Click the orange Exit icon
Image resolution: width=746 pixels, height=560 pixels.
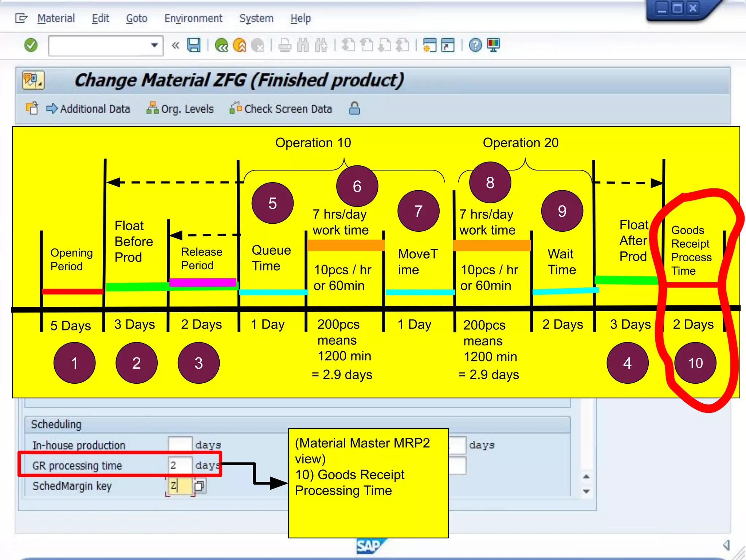click(x=239, y=46)
